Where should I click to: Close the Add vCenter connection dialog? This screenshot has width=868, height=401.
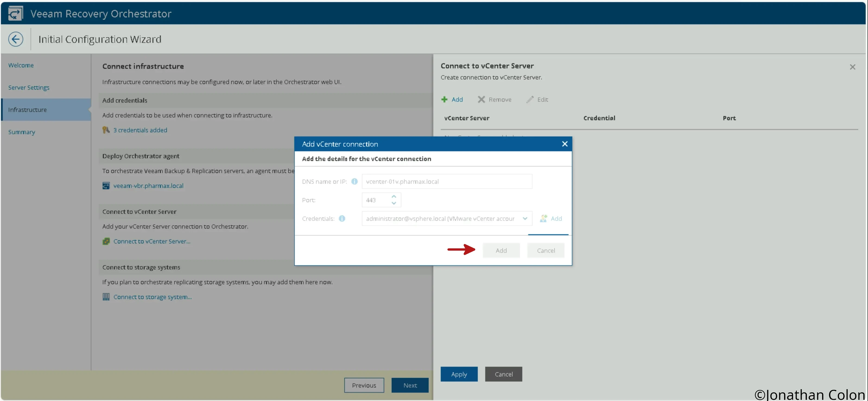pos(565,144)
